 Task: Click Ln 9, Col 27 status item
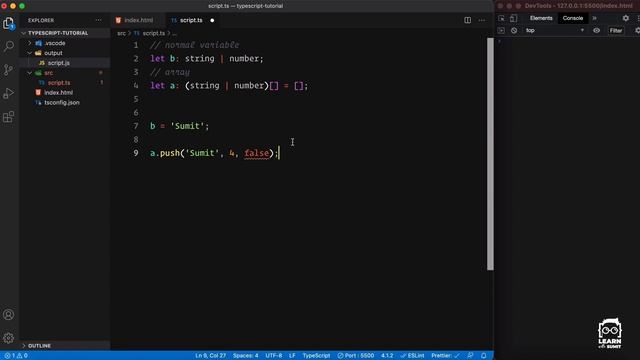(210, 356)
